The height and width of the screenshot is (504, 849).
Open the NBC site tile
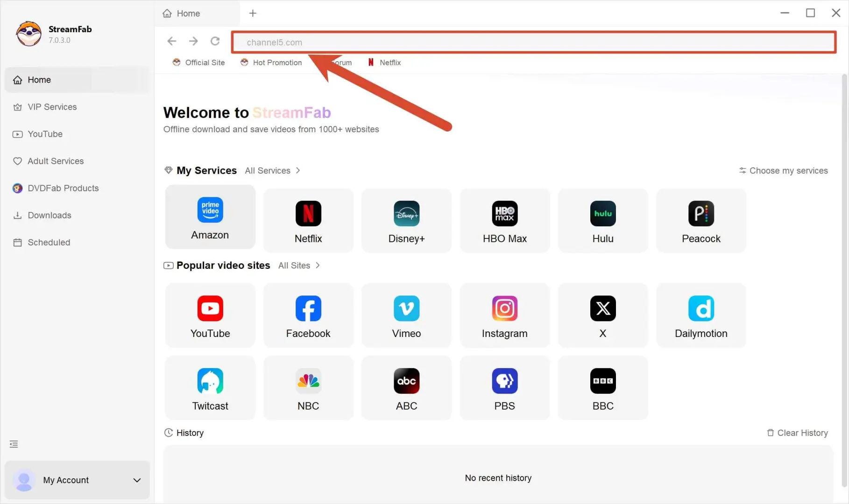click(x=308, y=388)
